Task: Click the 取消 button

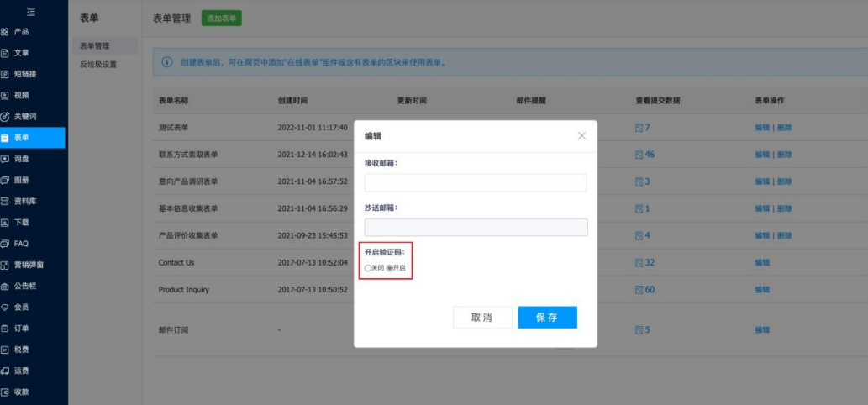Action: click(481, 318)
